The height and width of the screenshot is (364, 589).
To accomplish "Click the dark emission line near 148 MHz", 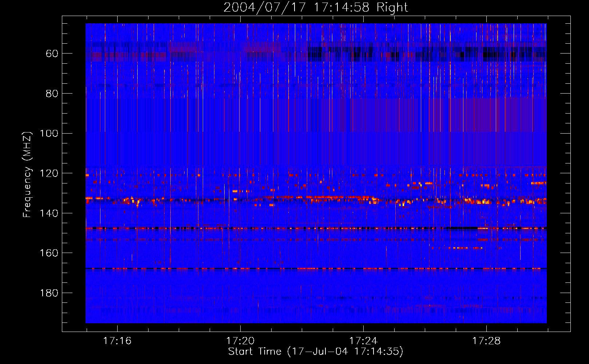I will click(316, 228).
